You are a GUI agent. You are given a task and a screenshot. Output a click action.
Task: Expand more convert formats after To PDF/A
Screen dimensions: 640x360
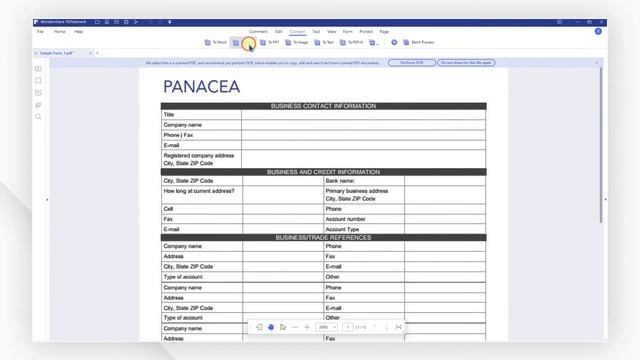coord(373,42)
